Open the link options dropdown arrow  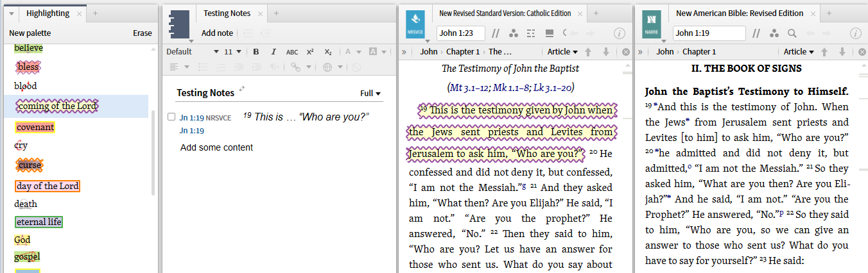(309, 67)
